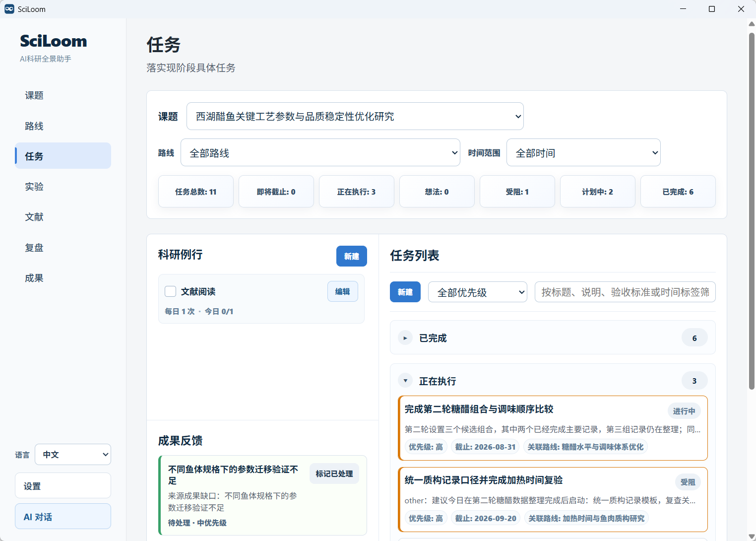The height and width of the screenshot is (541, 756).
Task: Click 标记已处理 on the feedback card
Action: (334, 473)
